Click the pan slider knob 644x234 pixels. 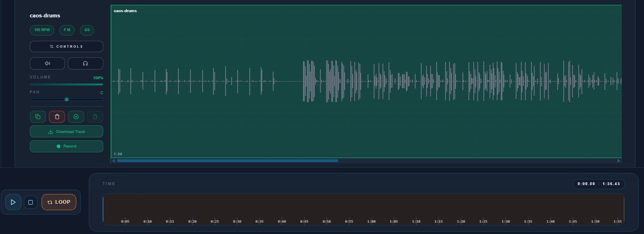coord(67,99)
